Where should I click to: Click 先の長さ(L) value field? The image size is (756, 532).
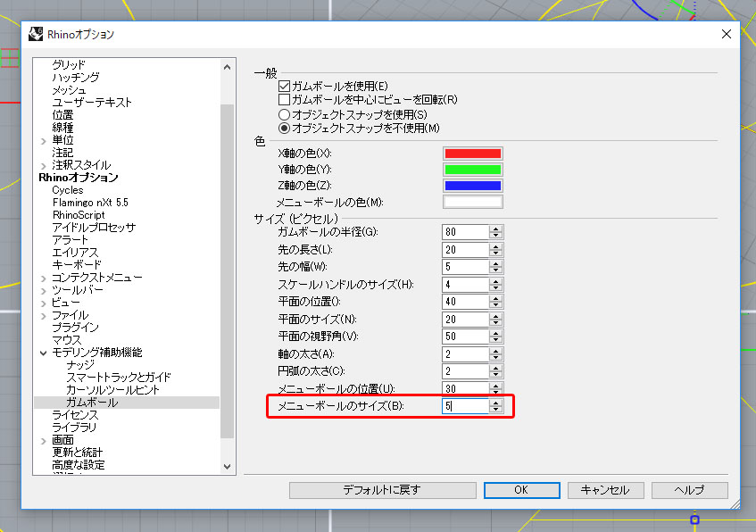pyautogui.click(x=465, y=250)
